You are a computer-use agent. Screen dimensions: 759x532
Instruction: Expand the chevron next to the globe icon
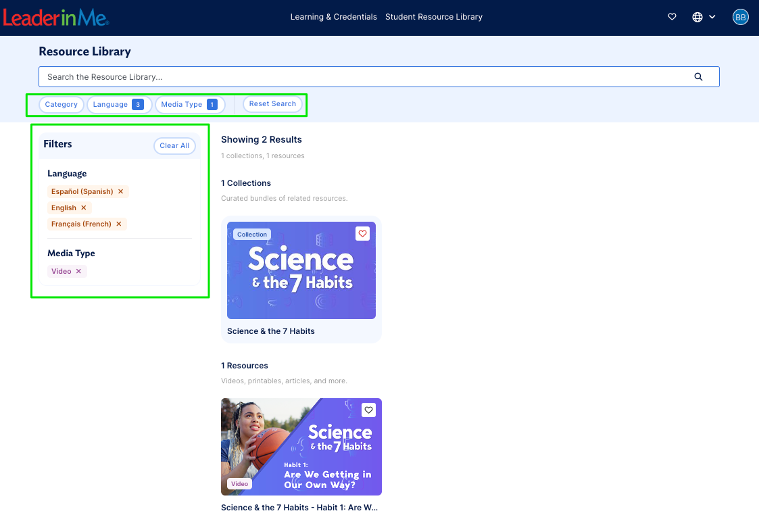tap(712, 17)
